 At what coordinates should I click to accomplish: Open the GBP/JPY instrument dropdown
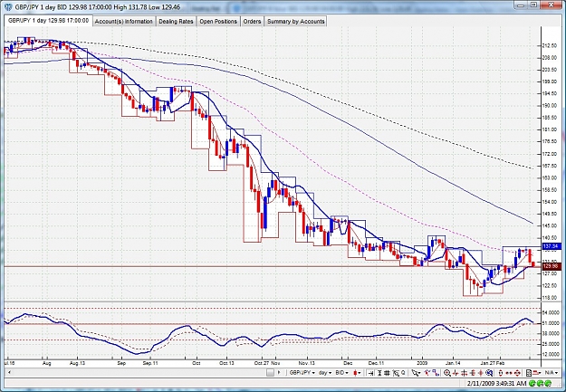pos(302,373)
